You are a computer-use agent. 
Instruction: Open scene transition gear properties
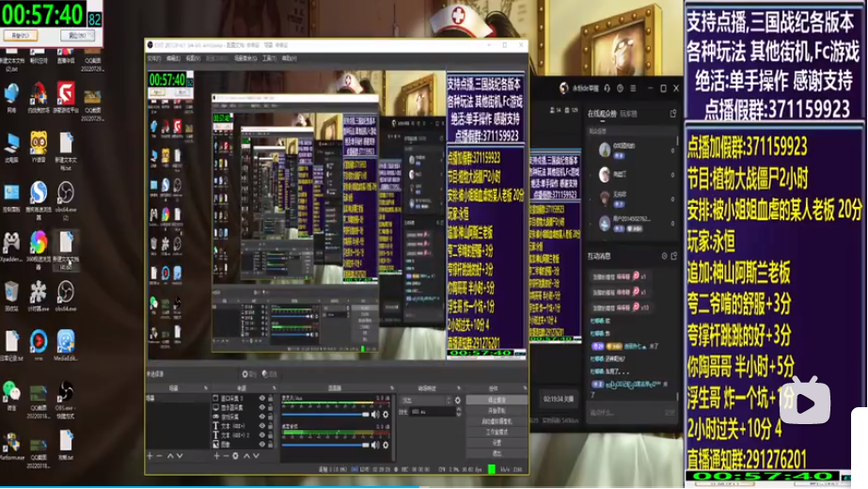click(x=457, y=400)
